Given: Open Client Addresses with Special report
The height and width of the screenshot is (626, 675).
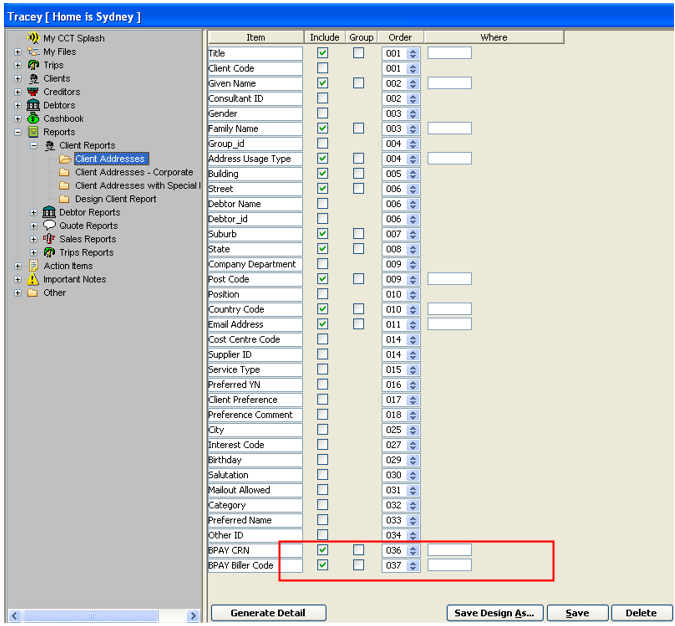Looking at the screenshot, I should (138, 186).
